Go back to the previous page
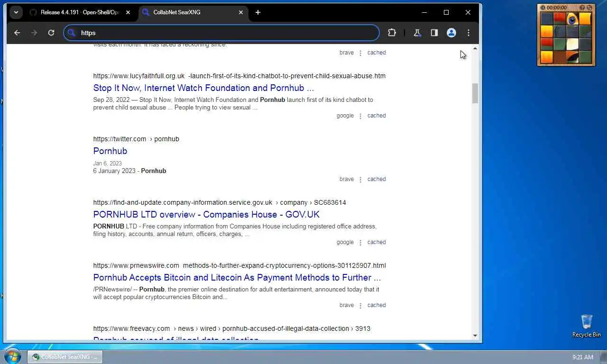 point(17,33)
